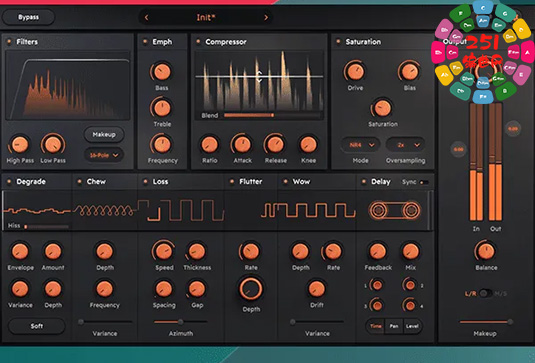
Task: Click the Loss Speed knob
Action: (x=164, y=252)
